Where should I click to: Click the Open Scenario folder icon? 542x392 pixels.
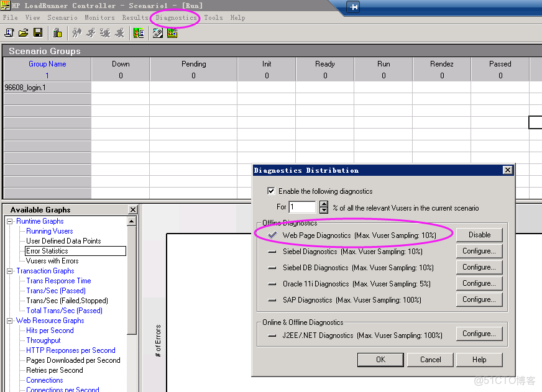tap(24, 33)
